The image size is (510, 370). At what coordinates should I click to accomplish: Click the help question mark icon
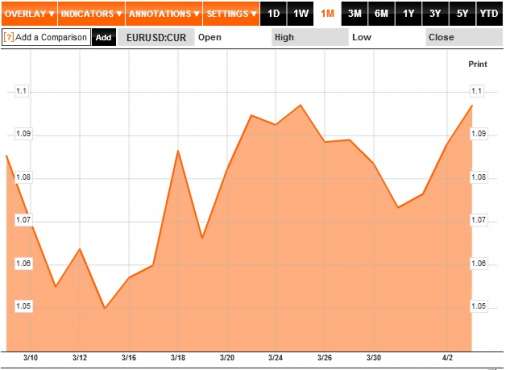click(x=9, y=37)
